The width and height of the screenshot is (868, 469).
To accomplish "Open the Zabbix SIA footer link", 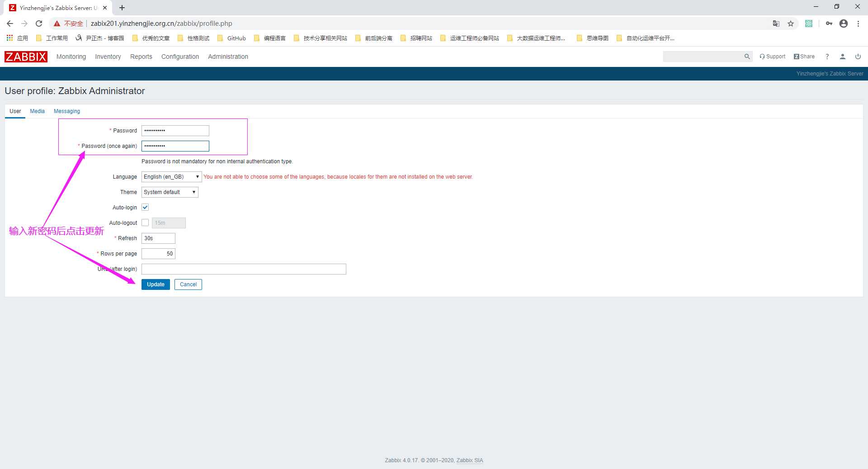I will [470, 460].
